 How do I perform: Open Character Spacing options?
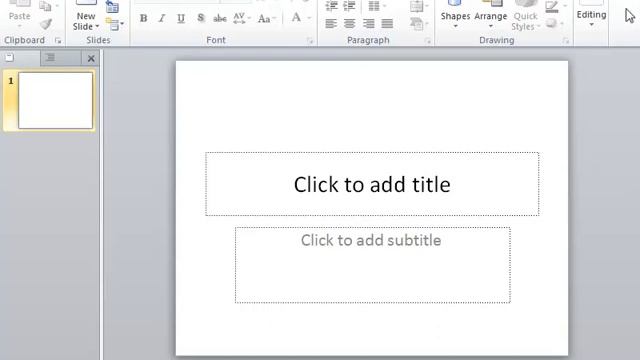(x=242, y=18)
